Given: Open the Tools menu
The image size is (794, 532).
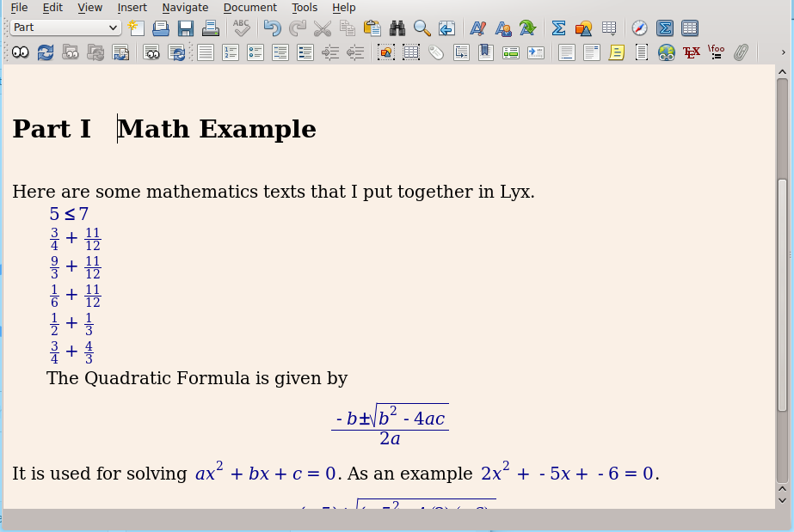Looking at the screenshot, I should tap(305, 8).
